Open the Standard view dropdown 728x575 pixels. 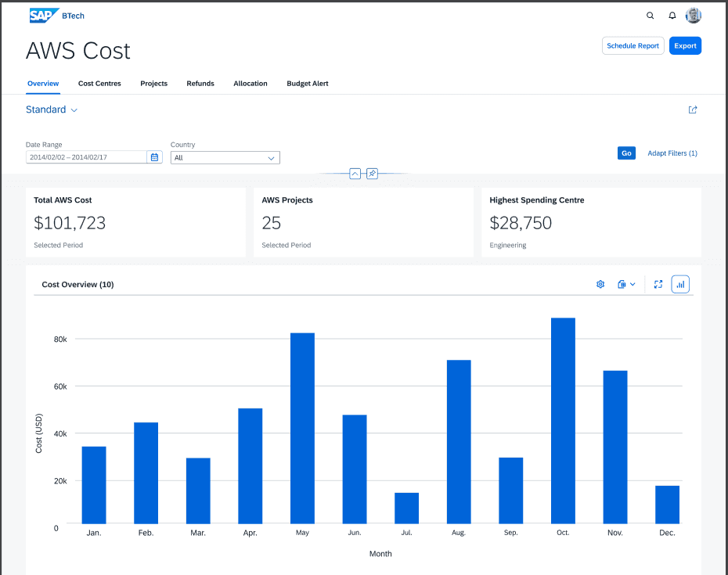(x=52, y=110)
